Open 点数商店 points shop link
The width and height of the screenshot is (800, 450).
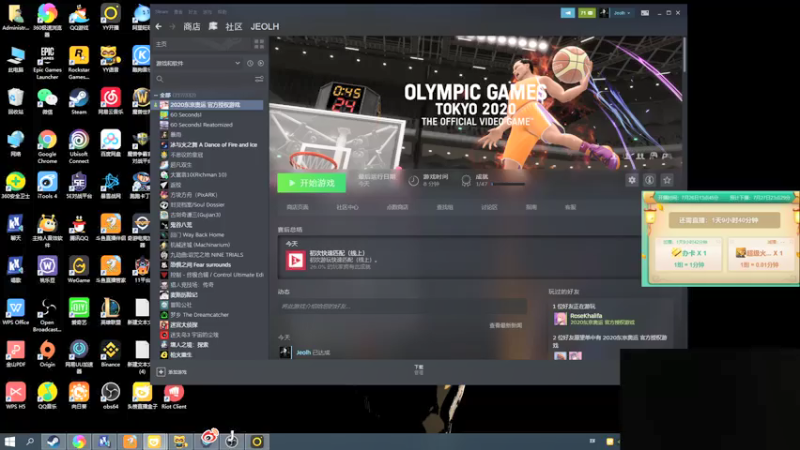pos(397,207)
